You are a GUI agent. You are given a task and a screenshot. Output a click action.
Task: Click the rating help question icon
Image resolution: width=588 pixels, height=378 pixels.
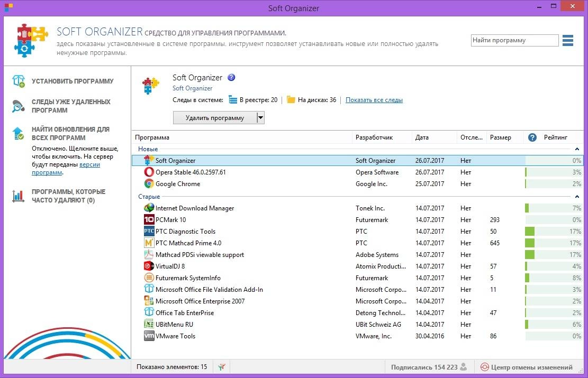(x=532, y=137)
